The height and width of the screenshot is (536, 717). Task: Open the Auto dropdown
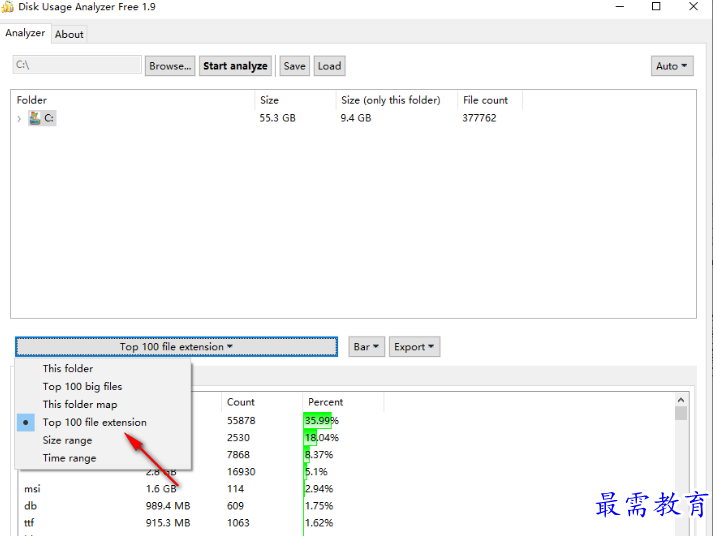(x=671, y=66)
